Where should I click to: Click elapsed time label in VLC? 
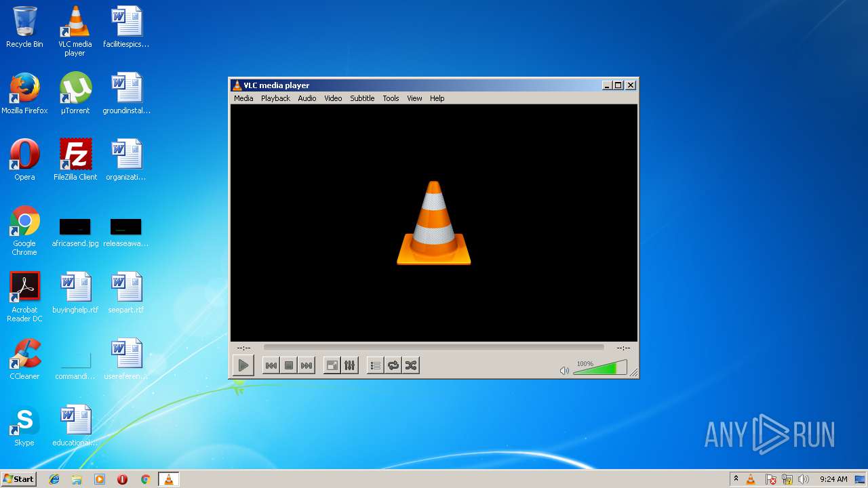(x=243, y=348)
